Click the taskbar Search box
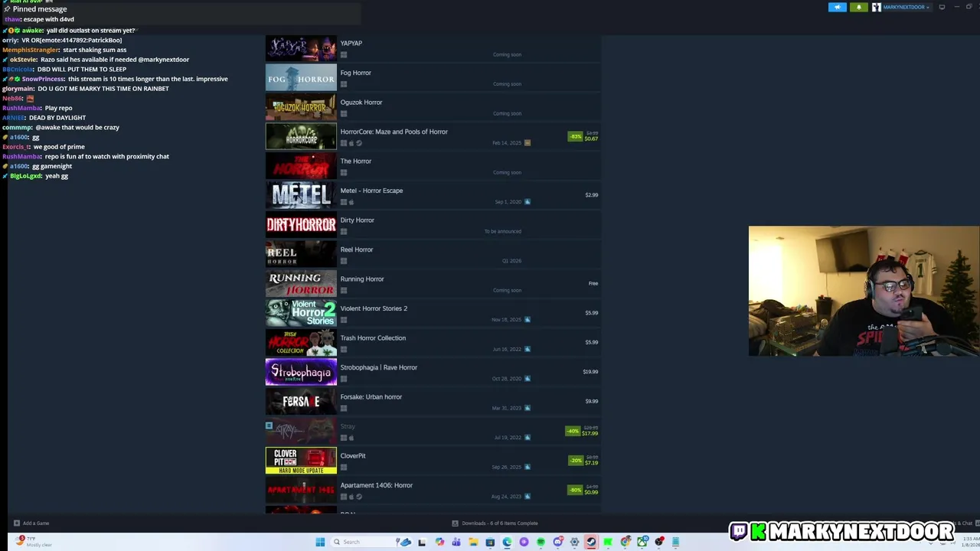 click(372, 542)
